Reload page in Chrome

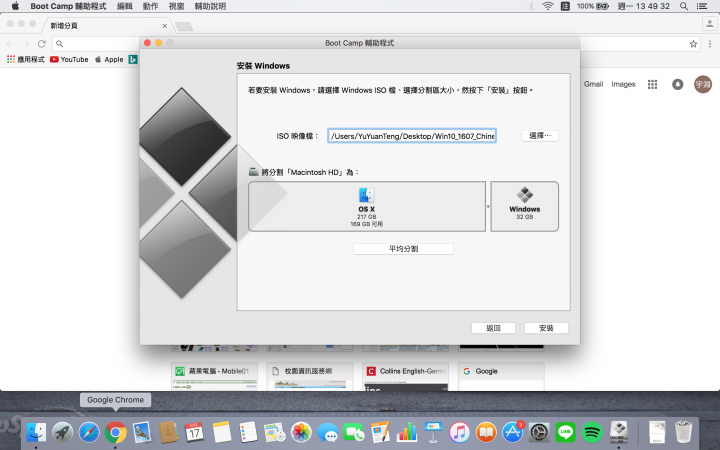41,44
